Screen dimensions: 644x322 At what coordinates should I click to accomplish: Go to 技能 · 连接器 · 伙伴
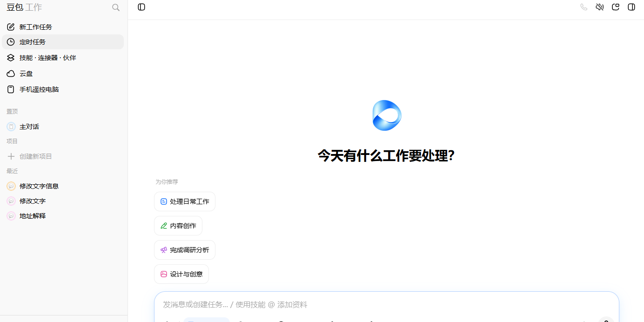(63, 58)
